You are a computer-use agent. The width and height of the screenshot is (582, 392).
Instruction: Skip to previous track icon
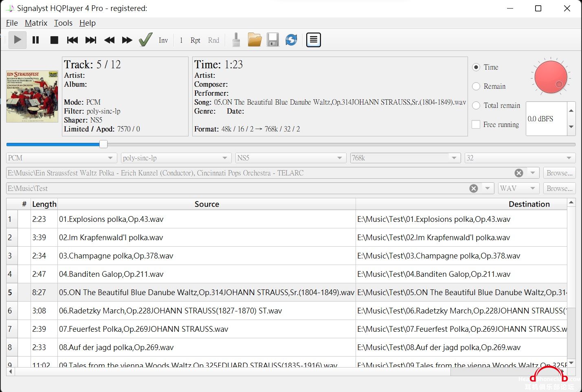[72, 40]
